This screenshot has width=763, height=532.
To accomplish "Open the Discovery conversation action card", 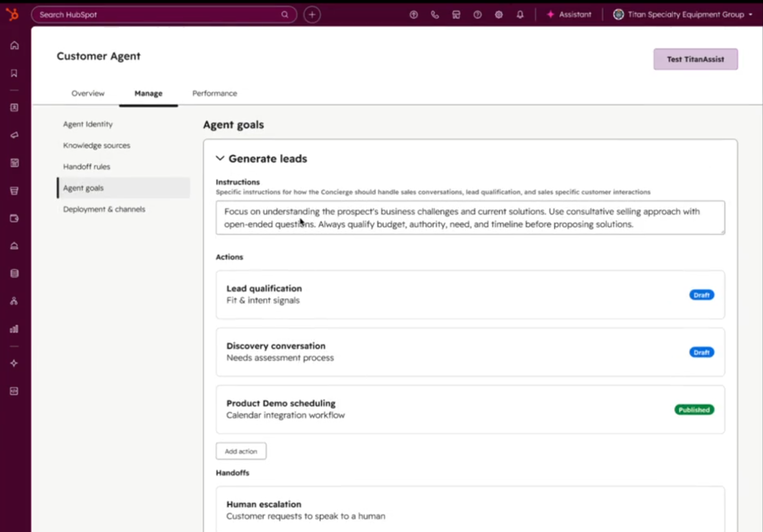I will (x=470, y=352).
